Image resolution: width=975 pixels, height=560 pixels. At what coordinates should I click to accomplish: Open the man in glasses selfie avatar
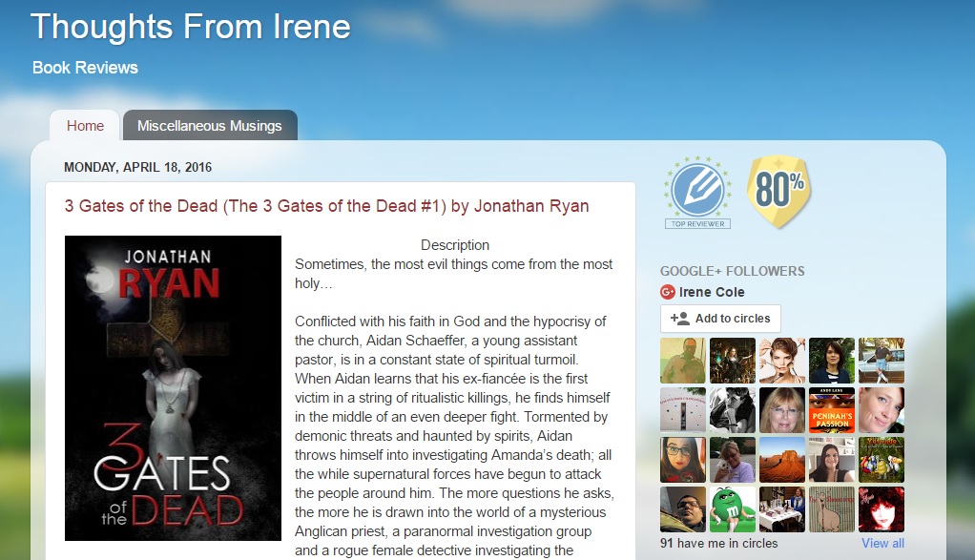683,509
